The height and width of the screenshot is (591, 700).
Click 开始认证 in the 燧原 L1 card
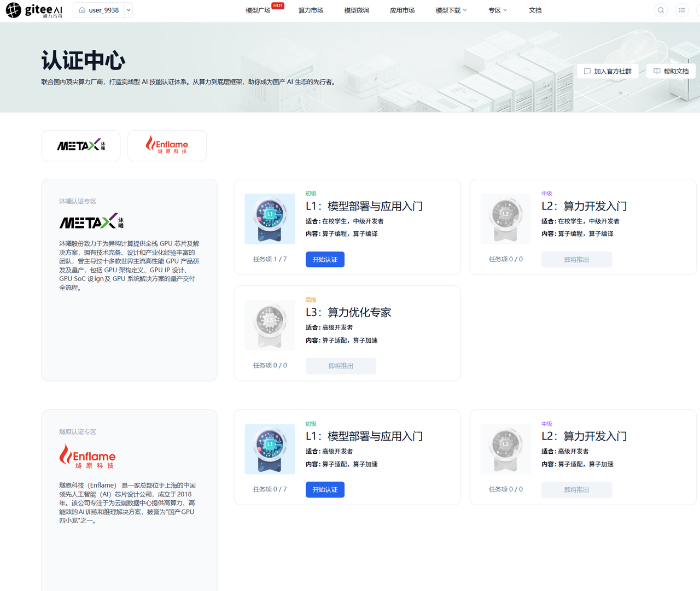click(x=325, y=489)
